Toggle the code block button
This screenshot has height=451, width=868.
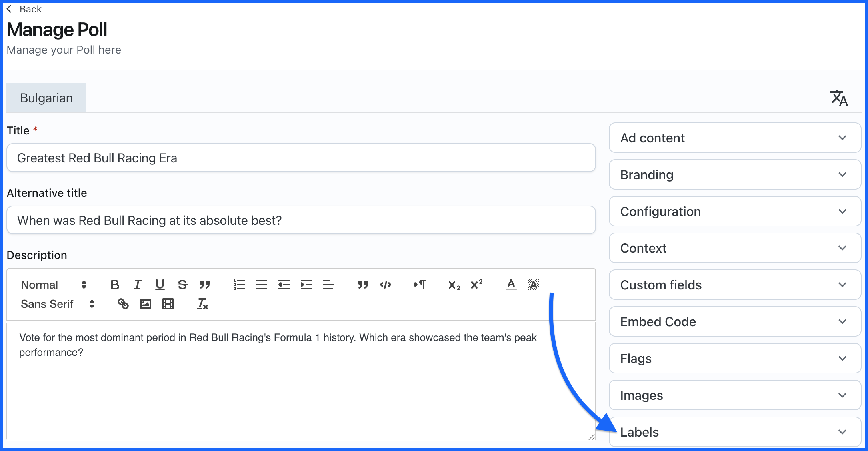tap(386, 285)
